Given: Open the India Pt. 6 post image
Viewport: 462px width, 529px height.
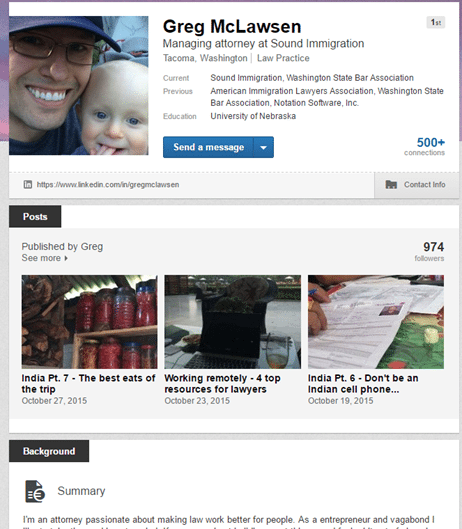Looking at the screenshot, I should 376,322.
